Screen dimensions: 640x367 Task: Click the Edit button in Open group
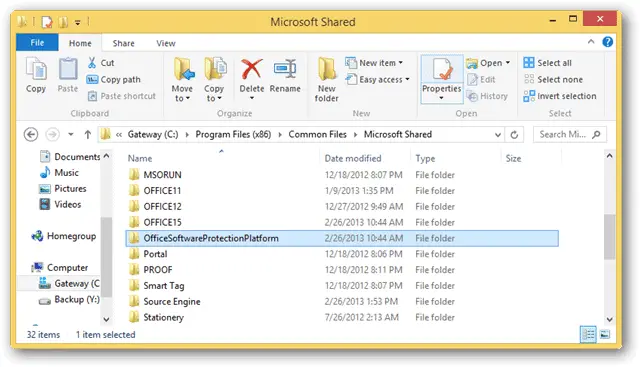[482, 80]
